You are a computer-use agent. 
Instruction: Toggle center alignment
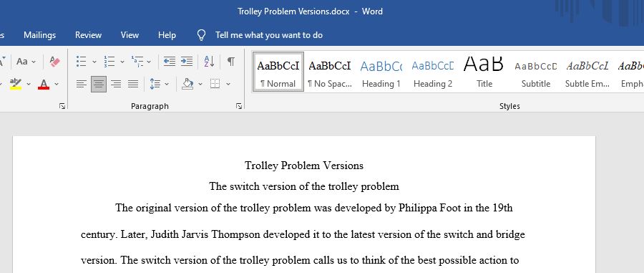click(99, 85)
